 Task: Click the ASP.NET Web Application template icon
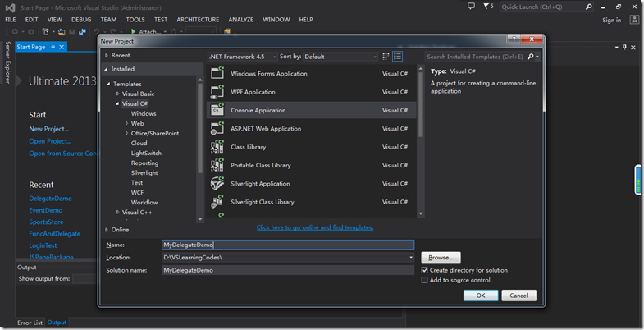(217, 128)
